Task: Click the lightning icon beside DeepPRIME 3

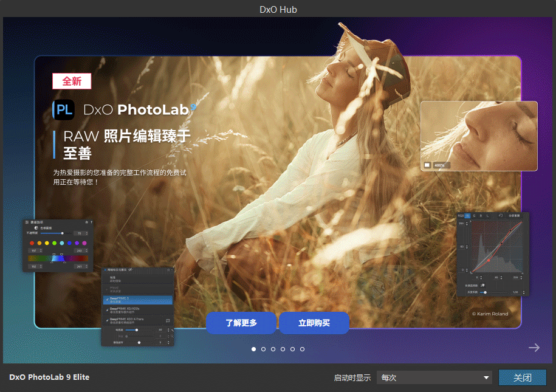Action: [108, 300]
